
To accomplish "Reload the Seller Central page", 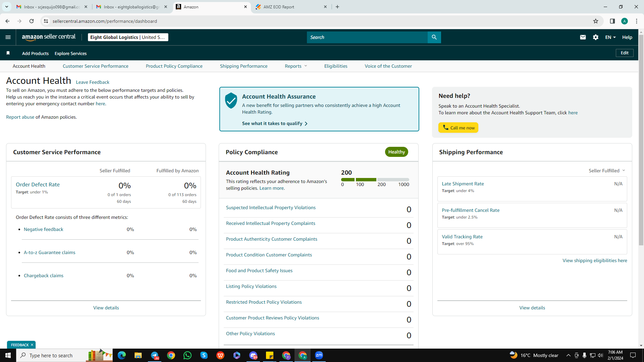I will point(32,21).
